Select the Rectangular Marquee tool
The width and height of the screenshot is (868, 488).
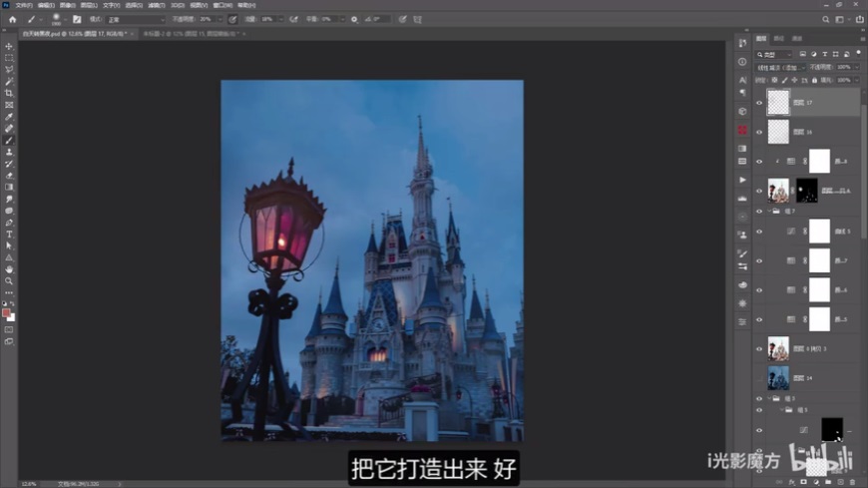(9, 58)
